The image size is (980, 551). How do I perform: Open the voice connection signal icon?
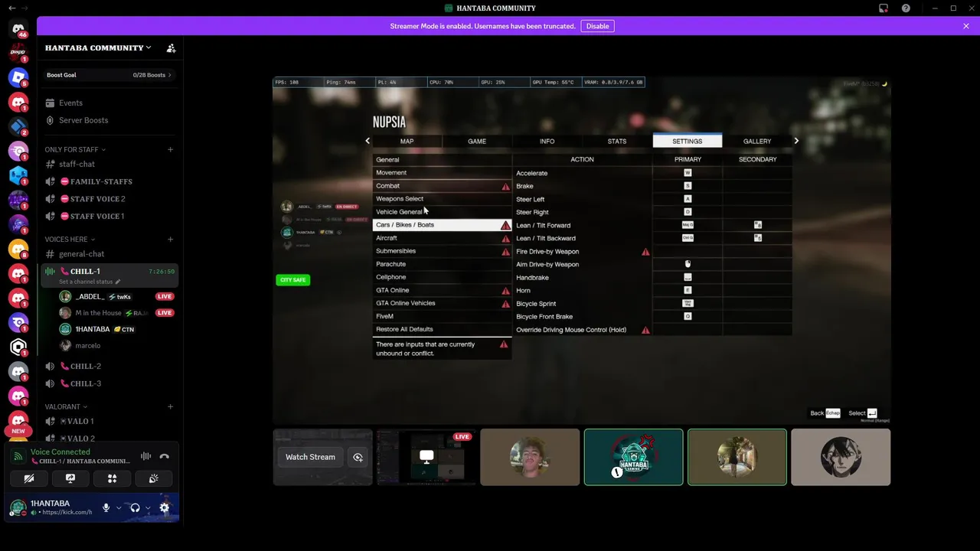18,457
